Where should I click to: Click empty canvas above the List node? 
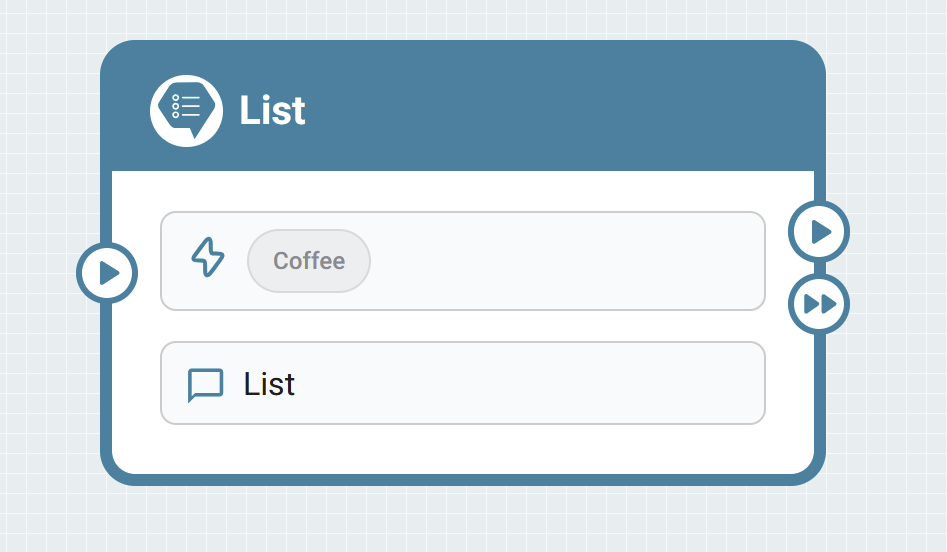pyautogui.click(x=462, y=18)
